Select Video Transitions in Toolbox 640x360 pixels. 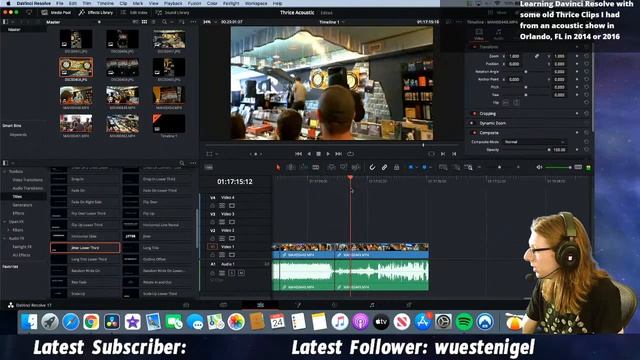[x=27, y=180]
